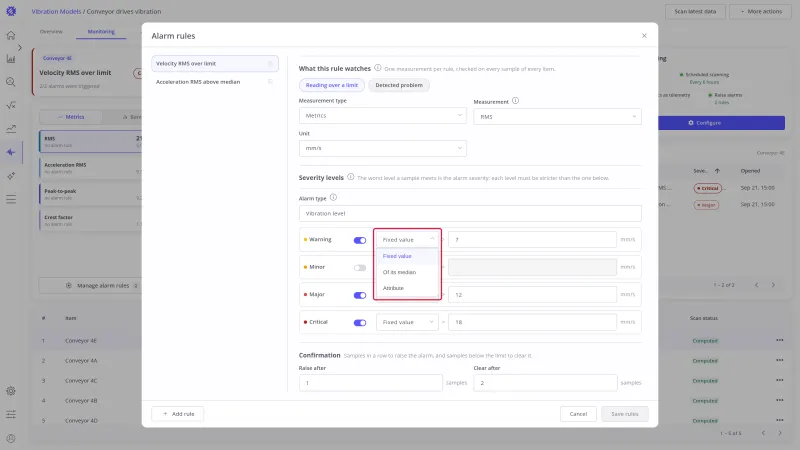Viewport: 800px width, 450px height.
Task: Toggle the Major severity level switch
Action: click(x=360, y=295)
